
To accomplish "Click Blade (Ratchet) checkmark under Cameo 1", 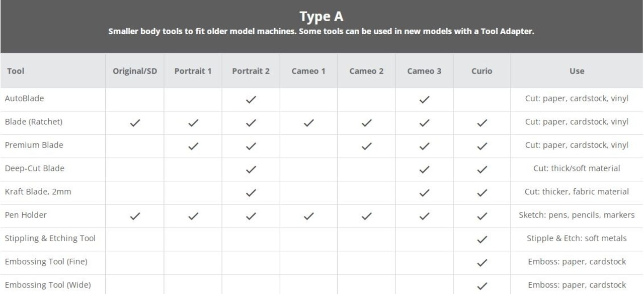I will click(x=308, y=123).
